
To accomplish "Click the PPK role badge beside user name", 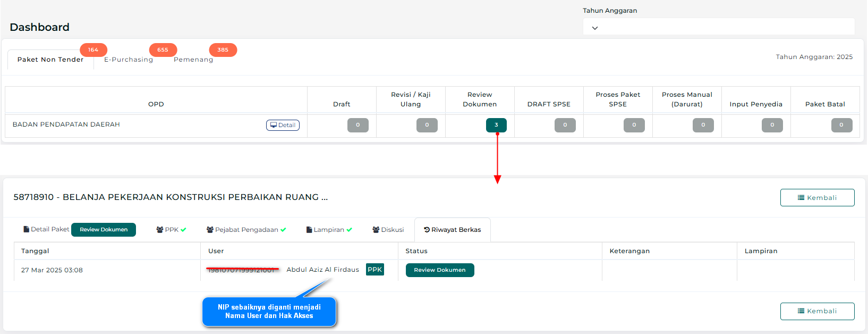I will tap(375, 270).
